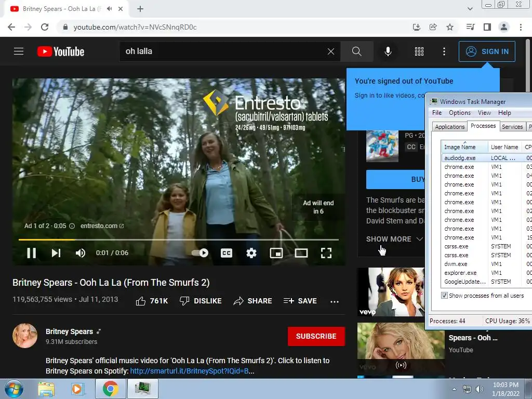Image resolution: width=532 pixels, height=399 pixels.
Task: Open a new browser tab plus
Action: coord(140,9)
